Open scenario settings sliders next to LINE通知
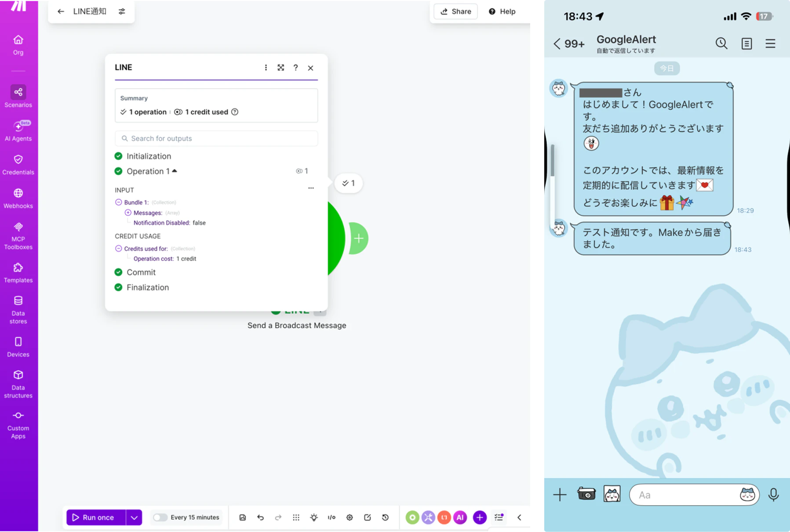Image resolution: width=790 pixels, height=532 pixels. pos(122,11)
